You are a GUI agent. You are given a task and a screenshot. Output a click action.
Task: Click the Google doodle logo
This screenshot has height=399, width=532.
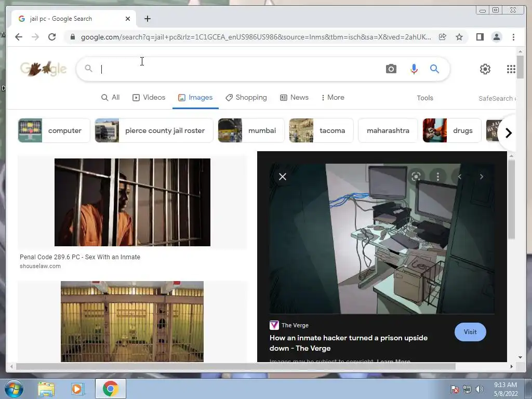[x=43, y=69]
